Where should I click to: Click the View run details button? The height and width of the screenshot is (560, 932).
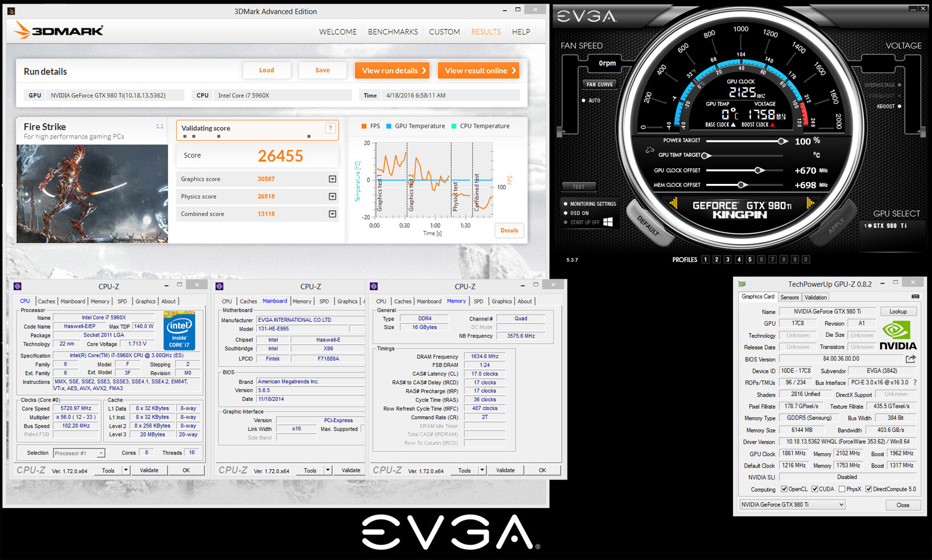click(x=393, y=70)
